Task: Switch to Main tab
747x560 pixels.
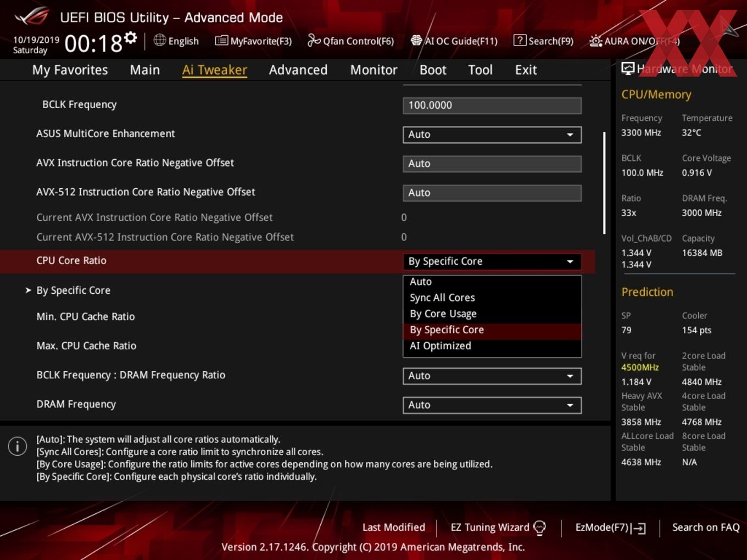Action: tap(145, 70)
